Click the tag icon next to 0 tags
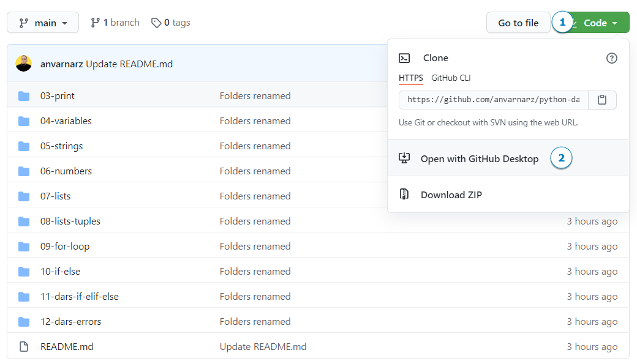Image resolution: width=637 pixels, height=364 pixels. tap(157, 23)
